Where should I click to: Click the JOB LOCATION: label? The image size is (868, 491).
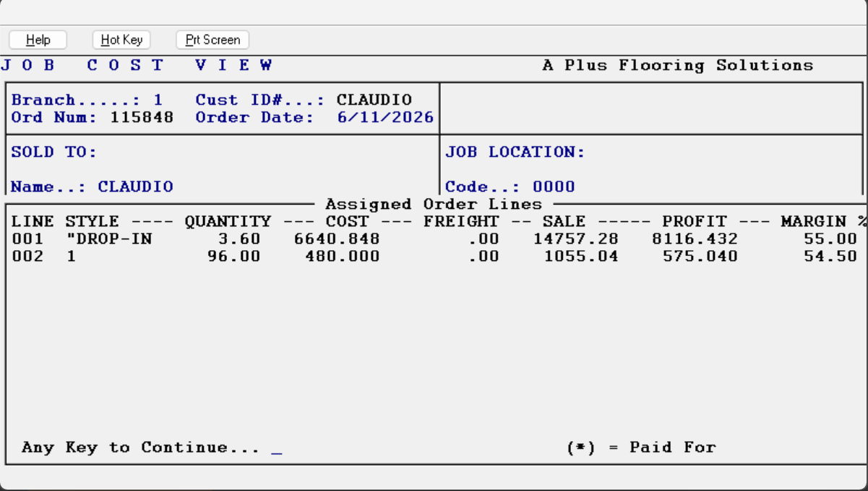(x=515, y=153)
